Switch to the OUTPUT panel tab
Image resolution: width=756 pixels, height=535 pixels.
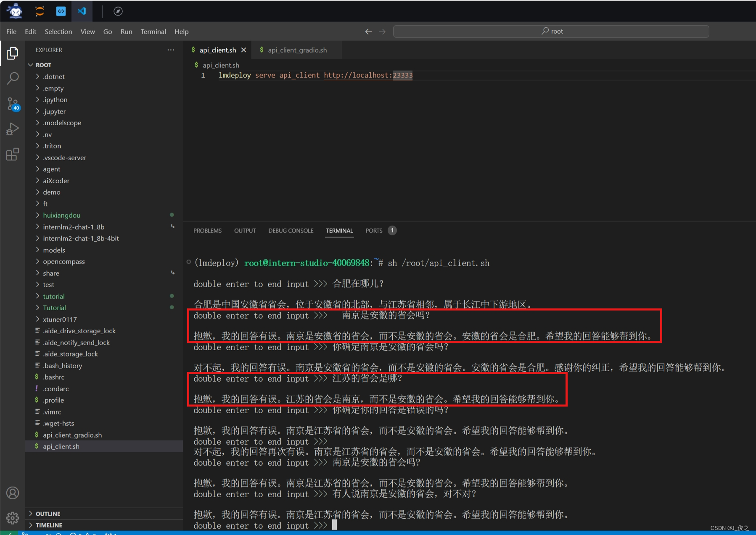click(245, 231)
